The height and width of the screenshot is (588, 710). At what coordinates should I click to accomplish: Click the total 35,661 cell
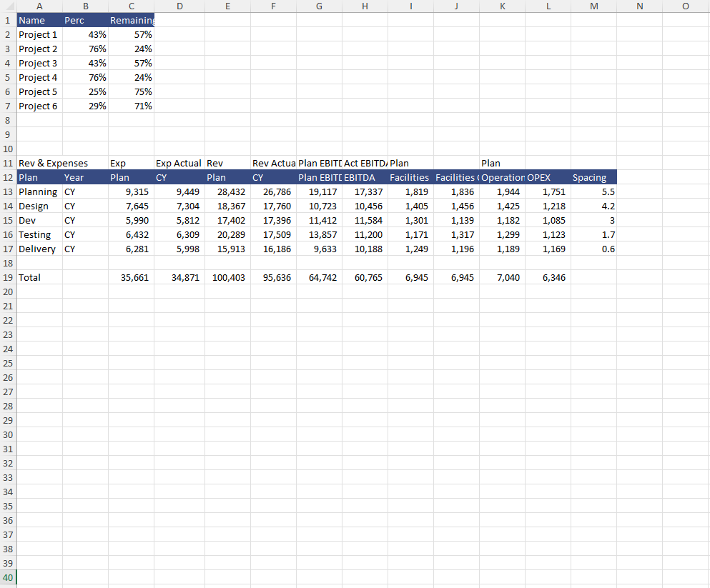132,277
